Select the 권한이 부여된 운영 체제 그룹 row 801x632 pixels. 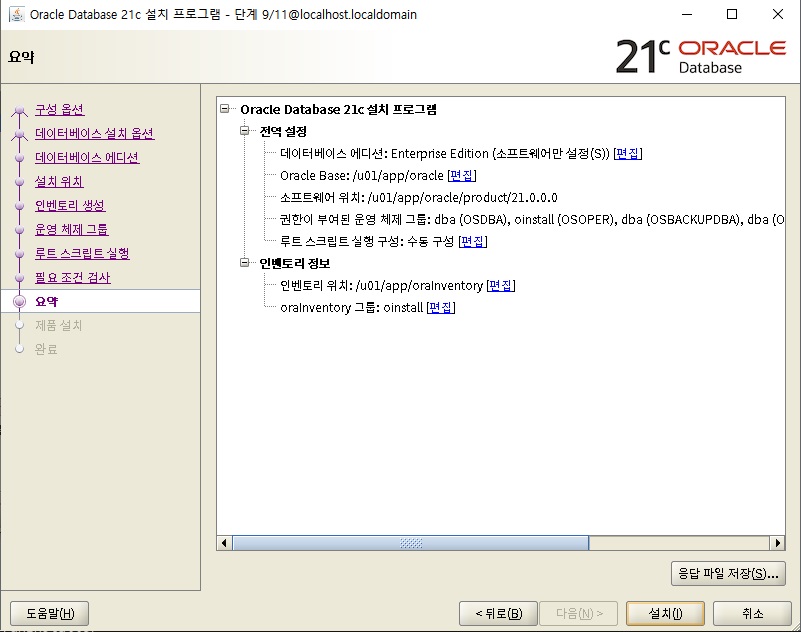[532, 219]
